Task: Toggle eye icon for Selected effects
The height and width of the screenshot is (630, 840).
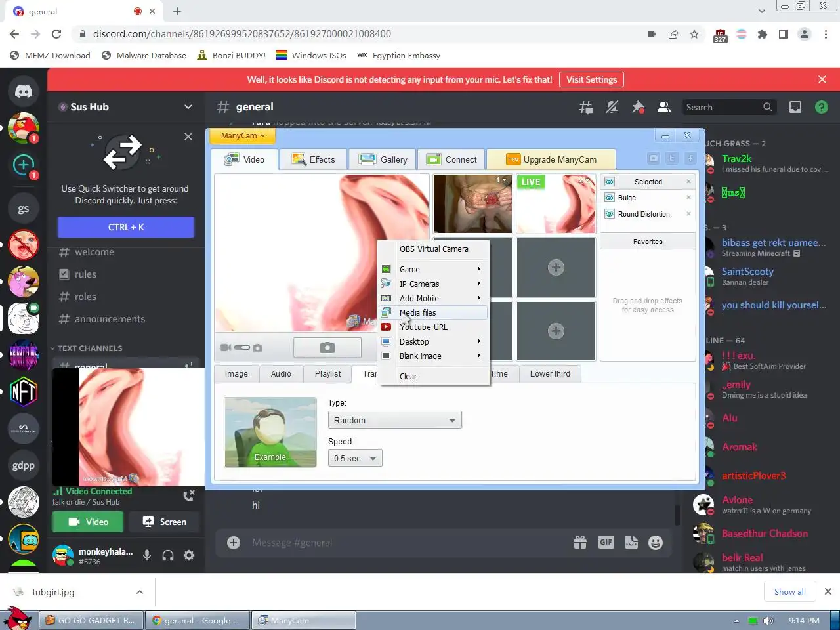Action: pyautogui.click(x=610, y=182)
